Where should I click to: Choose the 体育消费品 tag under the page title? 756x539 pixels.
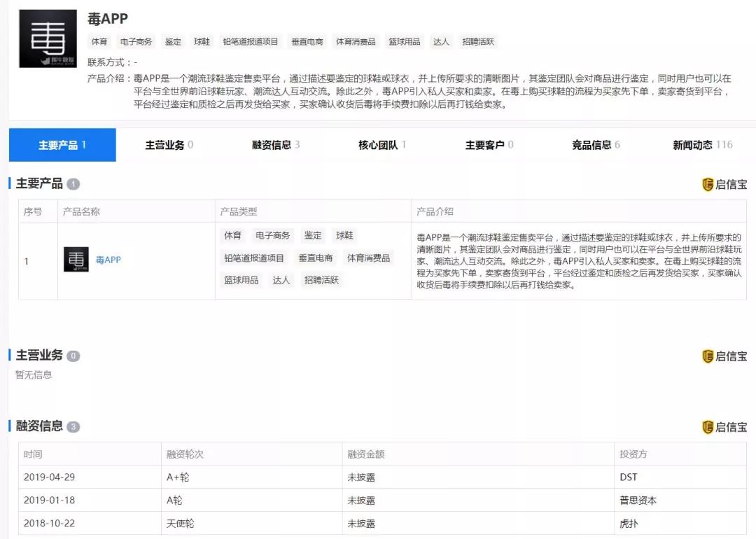point(356,42)
